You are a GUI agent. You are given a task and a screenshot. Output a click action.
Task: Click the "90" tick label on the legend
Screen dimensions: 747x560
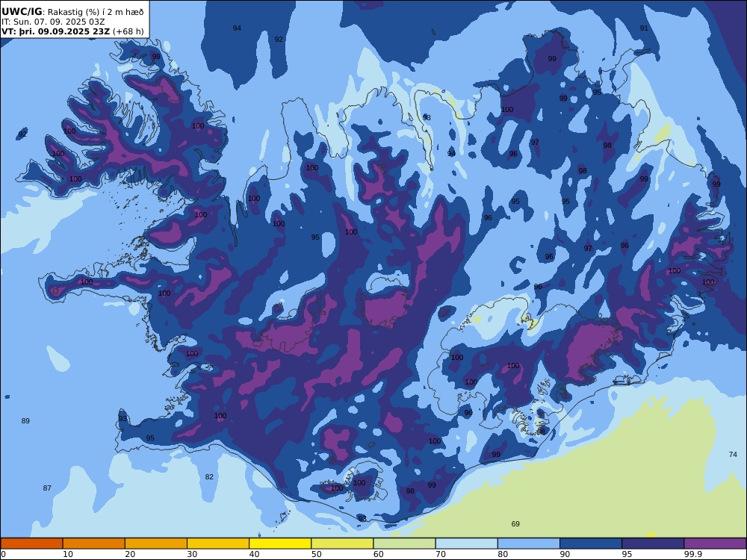pyautogui.click(x=565, y=554)
